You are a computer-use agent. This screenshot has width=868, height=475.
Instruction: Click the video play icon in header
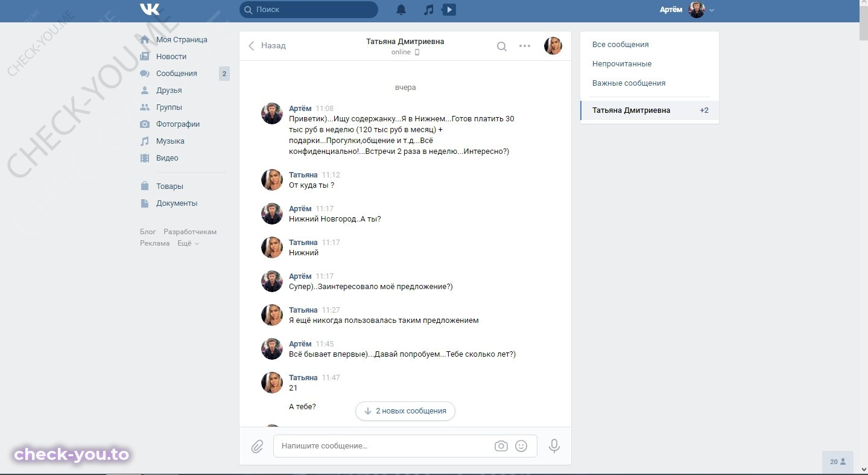point(449,10)
